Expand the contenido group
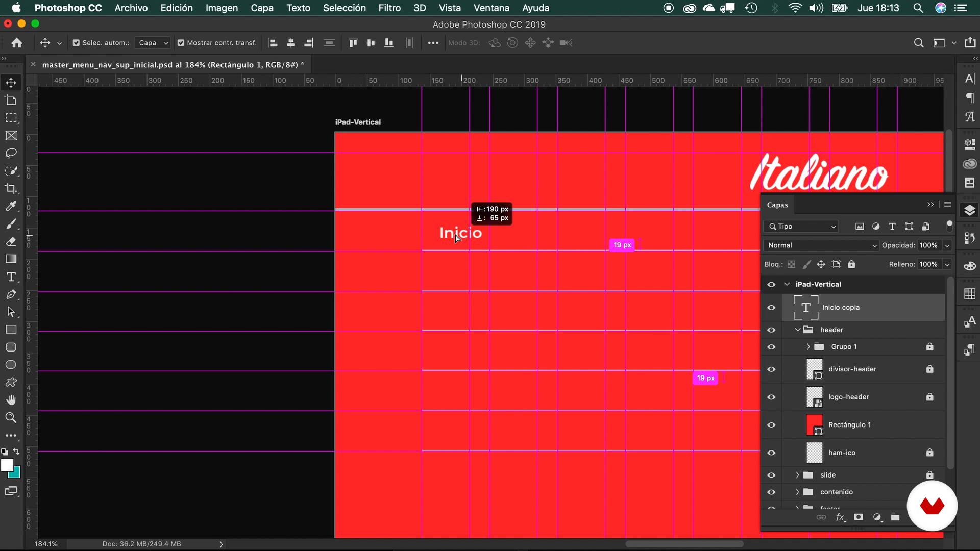Screen dimensions: 980x551 797,492
